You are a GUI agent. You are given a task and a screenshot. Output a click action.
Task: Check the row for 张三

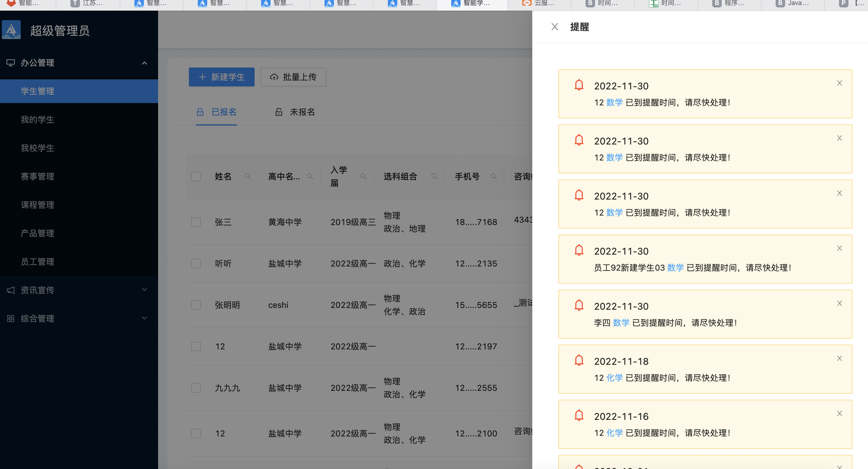(x=196, y=222)
